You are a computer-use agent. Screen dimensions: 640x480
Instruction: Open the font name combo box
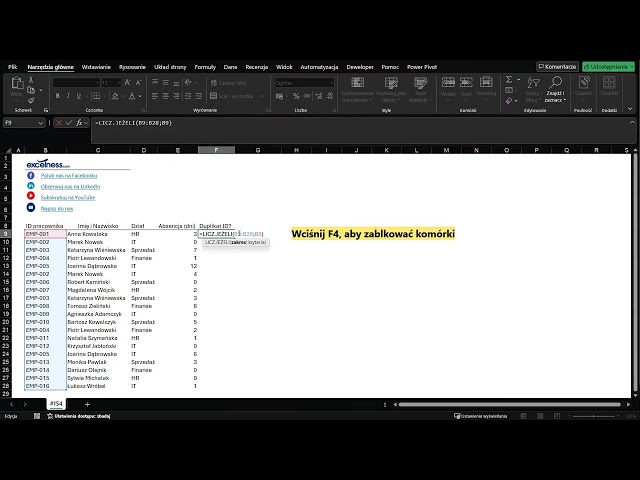[x=76, y=83]
